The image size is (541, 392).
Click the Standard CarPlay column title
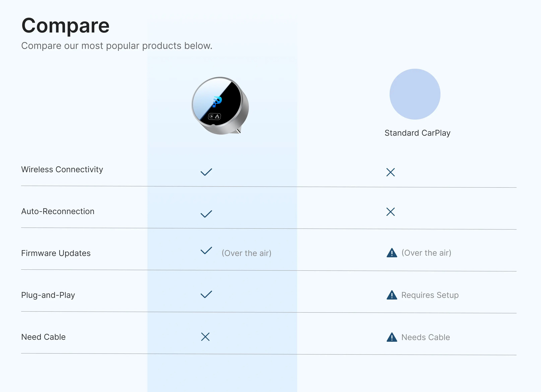pyautogui.click(x=417, y=133)
